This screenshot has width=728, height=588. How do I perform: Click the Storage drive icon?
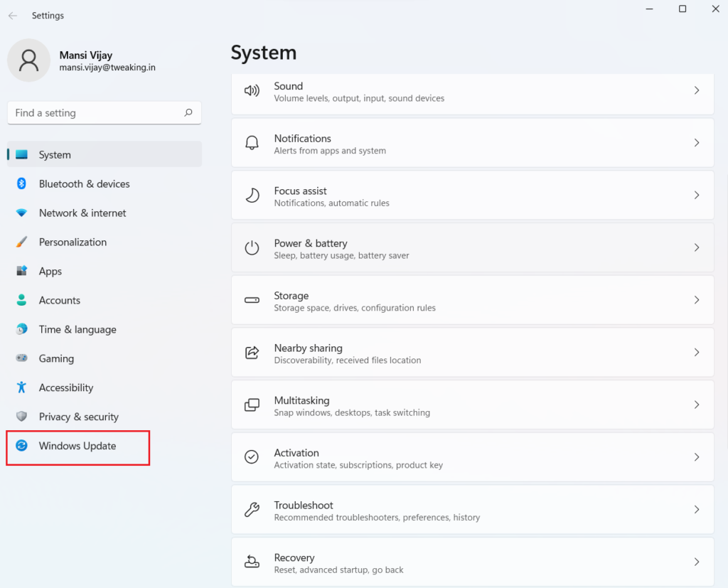click(x=252, y=300)
